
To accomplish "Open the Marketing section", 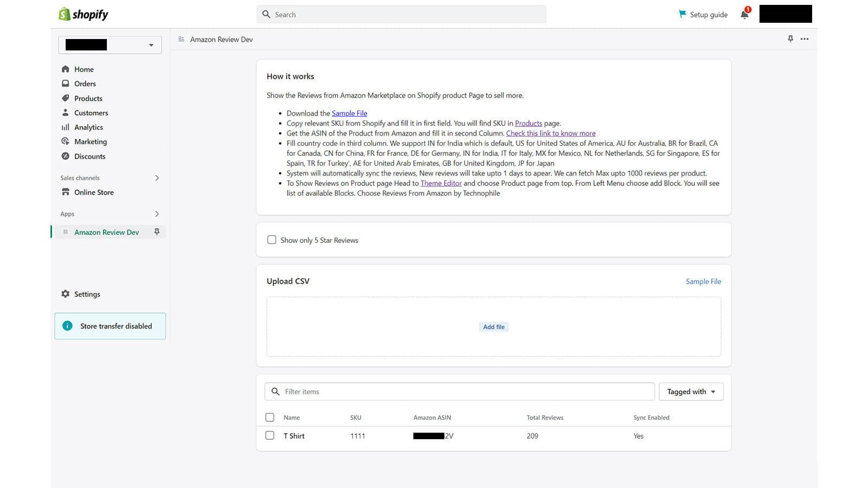I will (x=90, y=142).
